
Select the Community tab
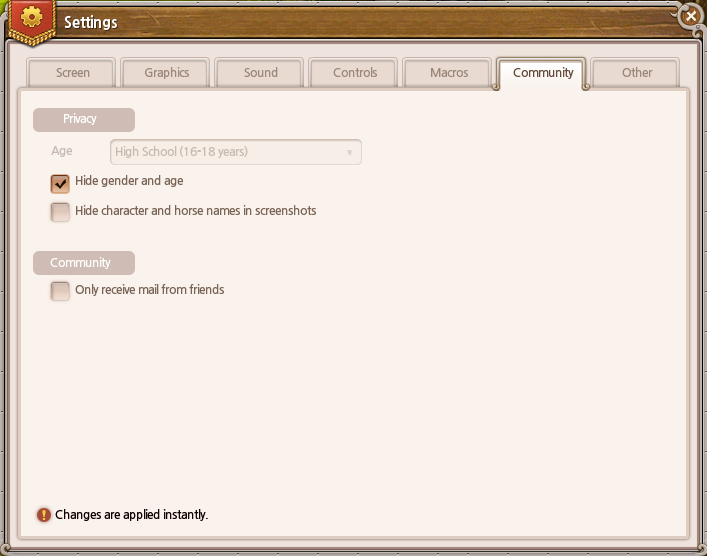pos(542,73)
